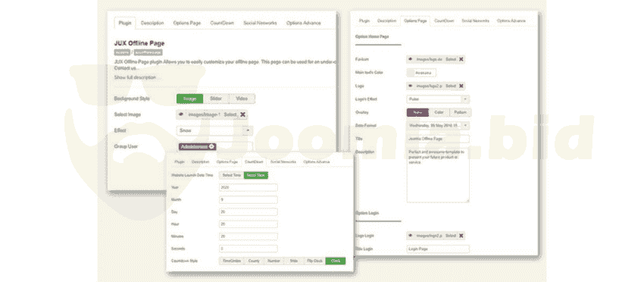The image size is (644, 282).
Task: Set Background Style to Slider
Action: coord(216,99)
